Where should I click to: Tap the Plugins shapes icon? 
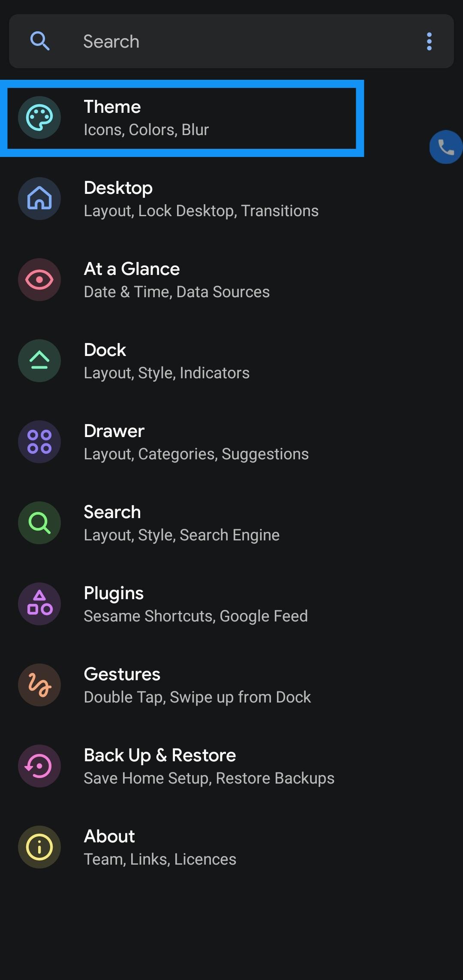pos(39,604)
